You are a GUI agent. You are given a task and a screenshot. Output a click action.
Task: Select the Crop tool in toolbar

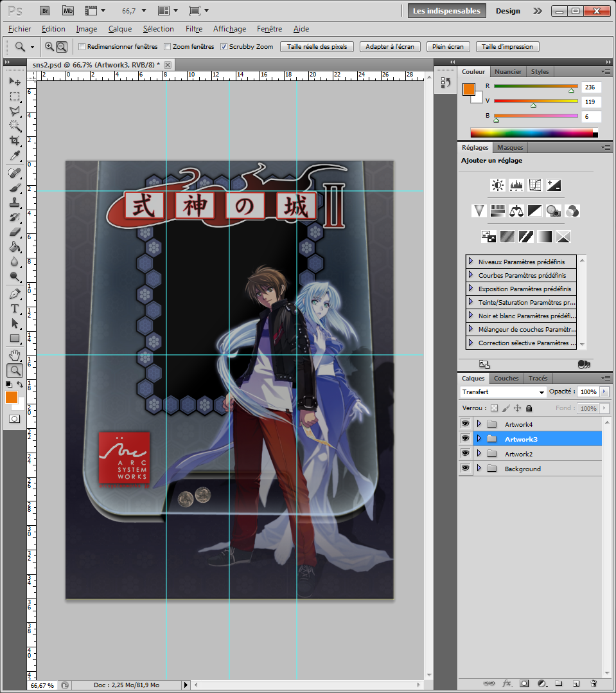15,141
